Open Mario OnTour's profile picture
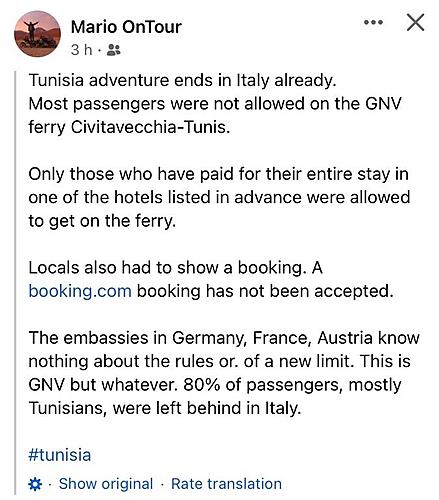 pyautogui.click(x=38, y=34)
